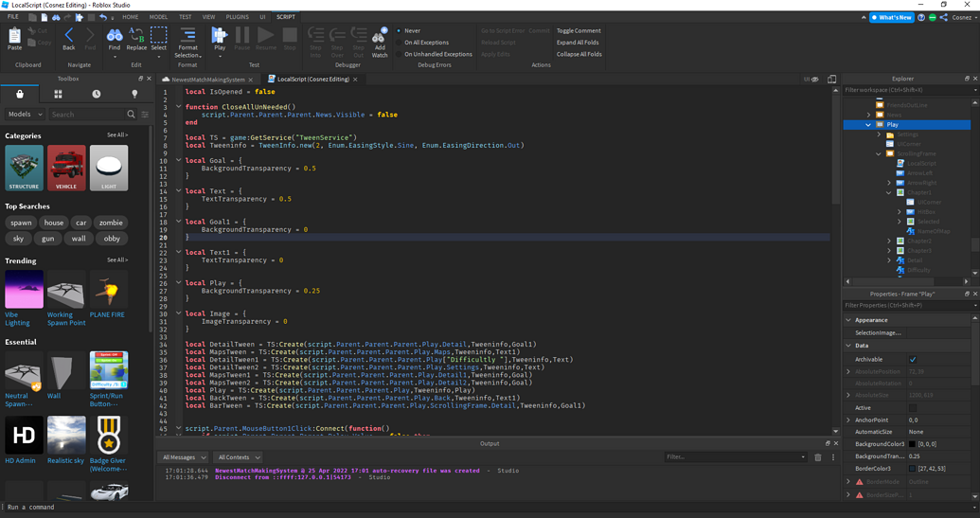Collapse the Appearance properties section
980x518 pixels.
[848, 320]
